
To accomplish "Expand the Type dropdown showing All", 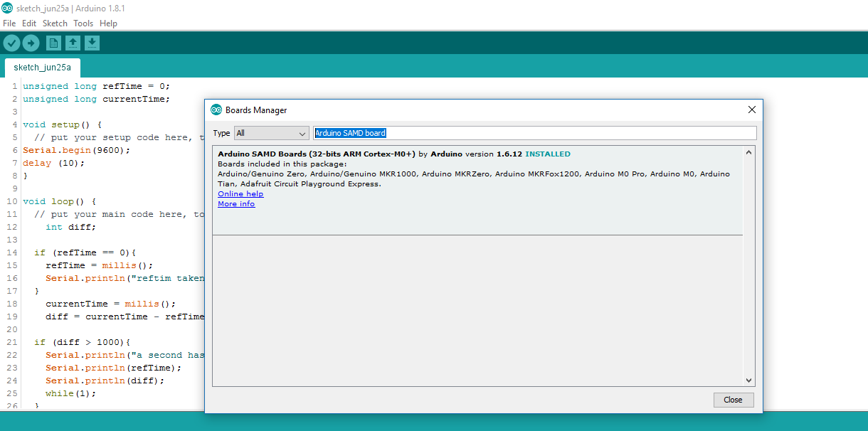I will [271, 133].
